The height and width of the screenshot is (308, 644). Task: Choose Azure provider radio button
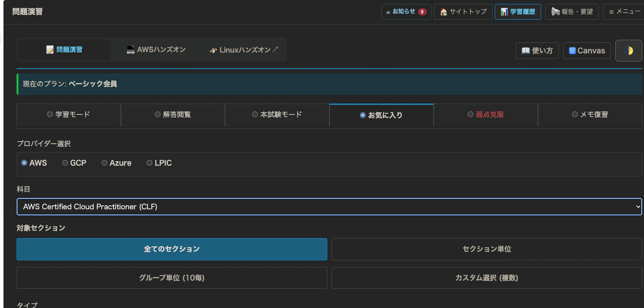104,163
